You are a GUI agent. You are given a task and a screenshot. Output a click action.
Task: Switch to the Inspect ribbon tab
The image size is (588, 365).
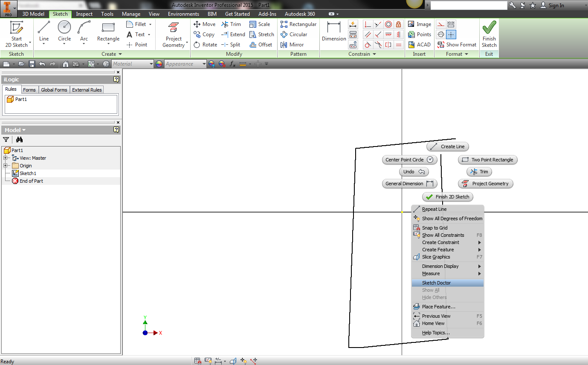pos(84,14)
